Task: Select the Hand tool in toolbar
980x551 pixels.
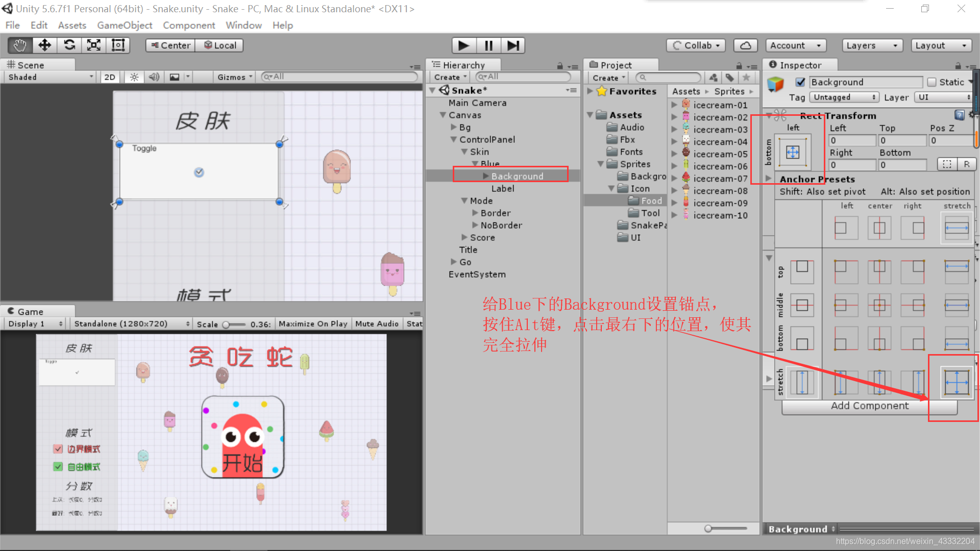Action: (x=20, y=45)
